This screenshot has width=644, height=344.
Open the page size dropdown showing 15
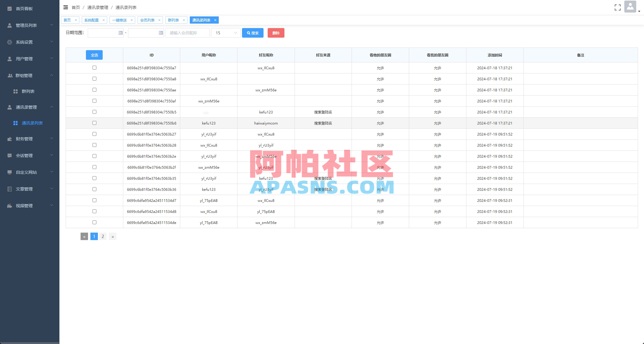tap(226, 33)
